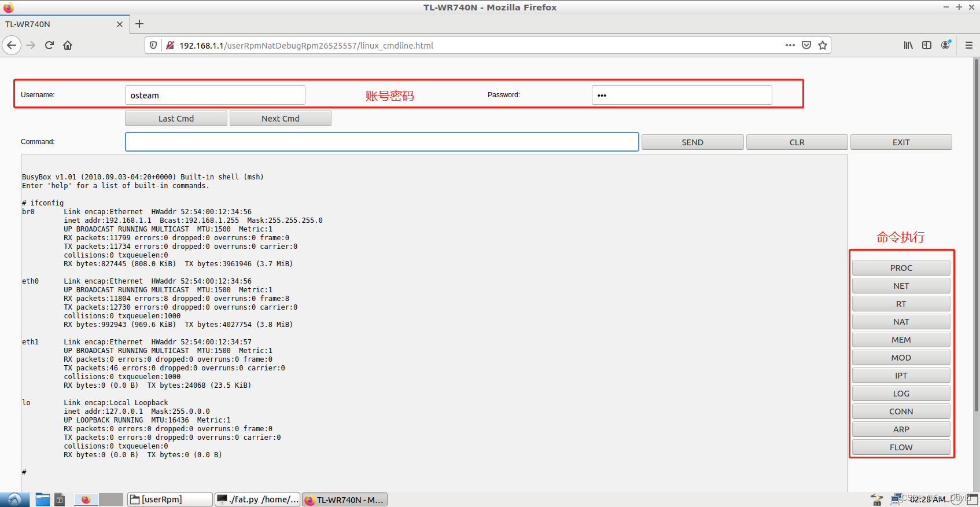Save the page to Pocket
This screenshot has width=980, height=507.
point(806,45)
